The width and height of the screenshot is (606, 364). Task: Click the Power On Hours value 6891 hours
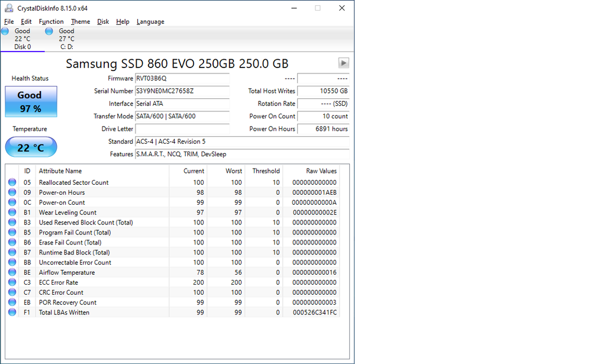pyautogui.click(x=323, y=129)
